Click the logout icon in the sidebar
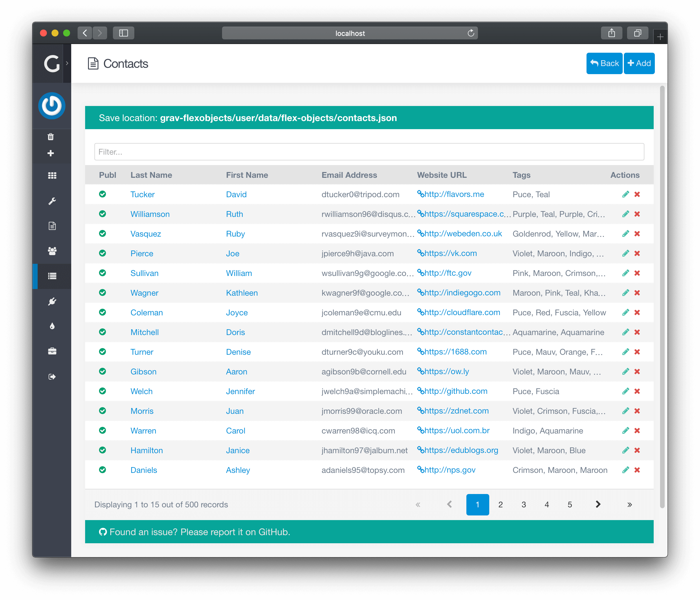700x600 pixels. coord(52,377)
